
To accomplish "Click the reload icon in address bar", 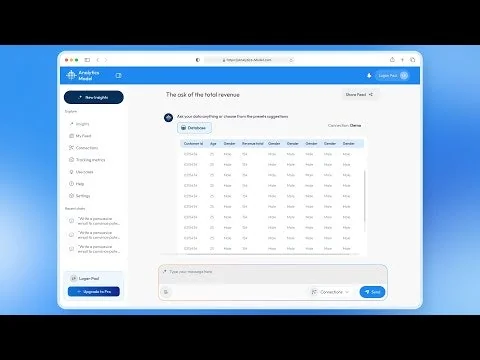I will 291,60.
